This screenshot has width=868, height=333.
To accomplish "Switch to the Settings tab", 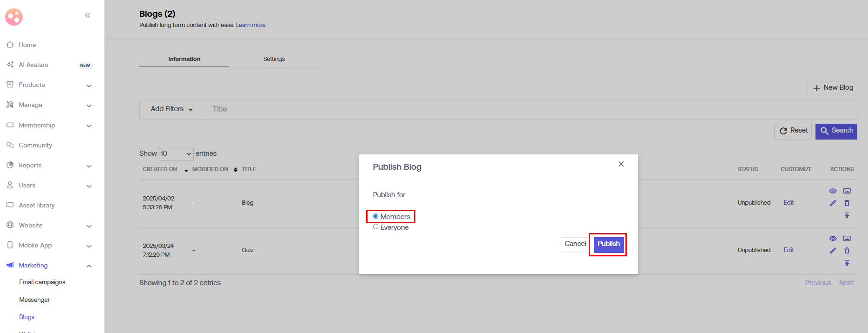I will (274, 59).
